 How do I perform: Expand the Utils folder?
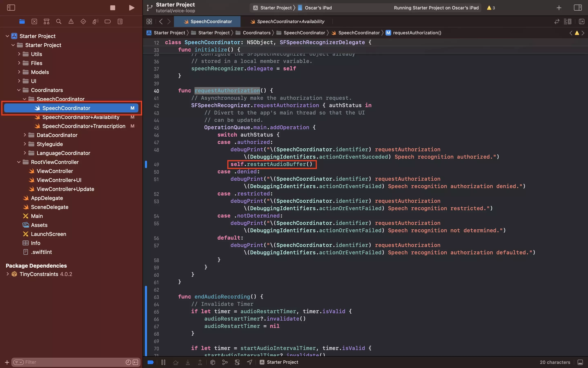tap(19, 54)
